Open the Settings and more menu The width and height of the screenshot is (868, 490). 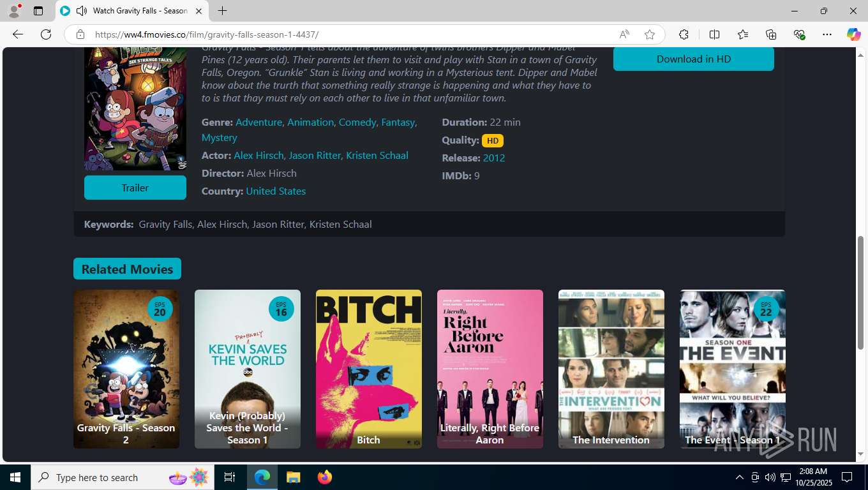tap(827, 34)
